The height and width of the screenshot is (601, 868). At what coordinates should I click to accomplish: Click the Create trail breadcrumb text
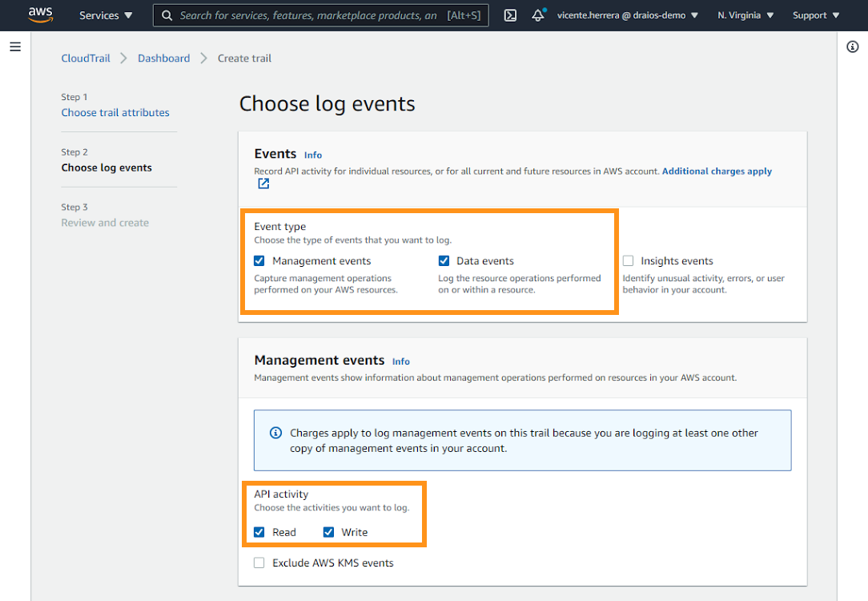[x=244, y=58]
